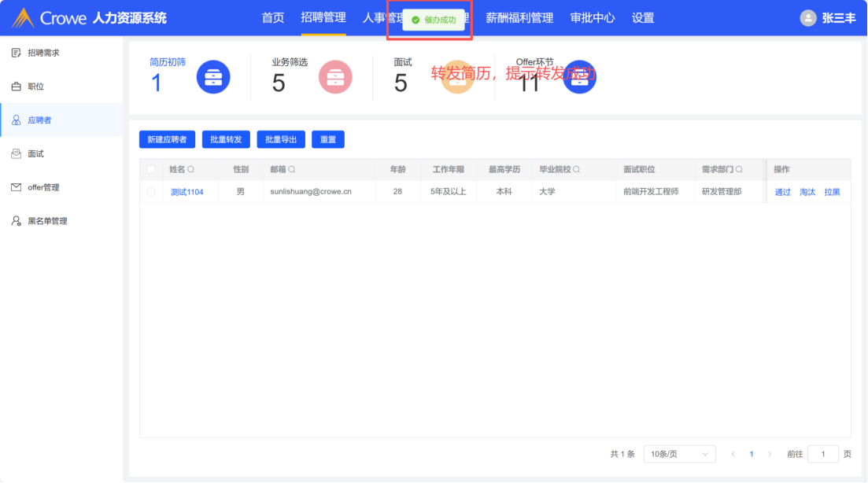Click the 共 1 条 total count

[622, 454]
